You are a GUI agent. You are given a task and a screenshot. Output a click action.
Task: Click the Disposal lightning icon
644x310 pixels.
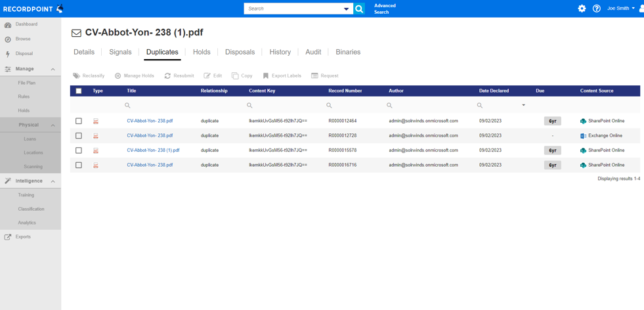[x=7, y=54]
